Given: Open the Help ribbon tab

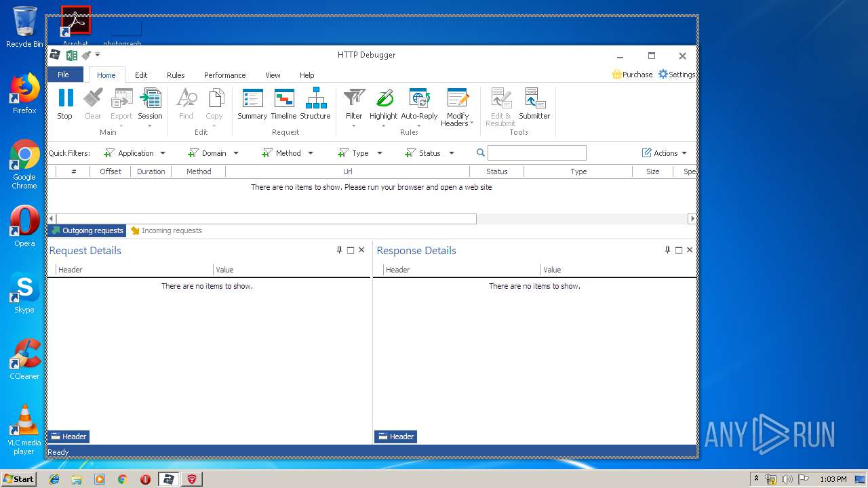Looking at the screenshot, I should click(x=307, y=75).
